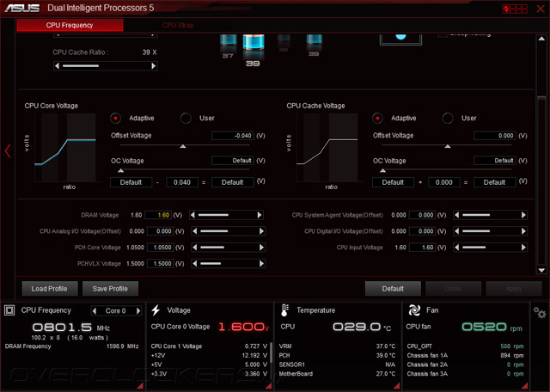Click the Apply button
Screen dimensions: 550x392
pyautogui.click(x=514, y=289)
